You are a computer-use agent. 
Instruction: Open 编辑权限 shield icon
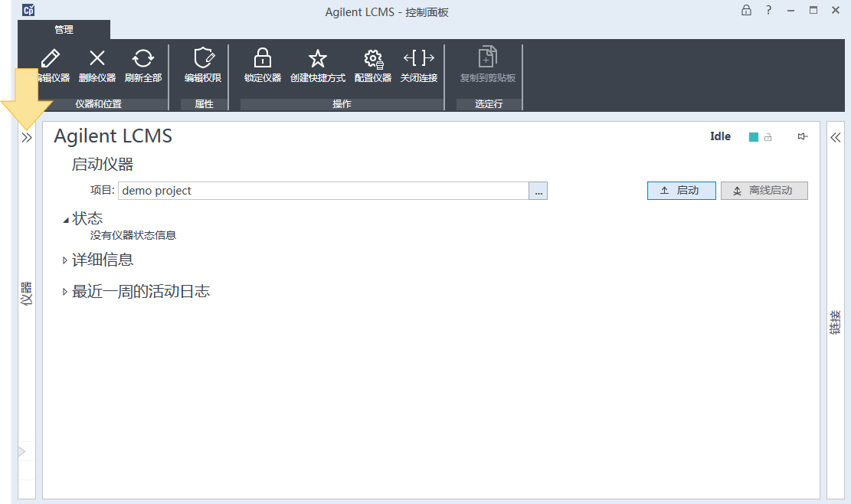pos(204,57)
